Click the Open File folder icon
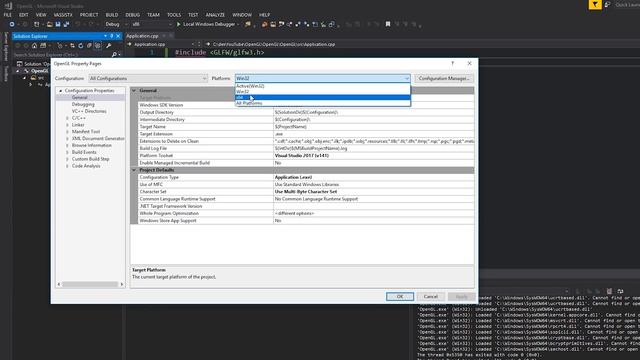 point(49,24)
